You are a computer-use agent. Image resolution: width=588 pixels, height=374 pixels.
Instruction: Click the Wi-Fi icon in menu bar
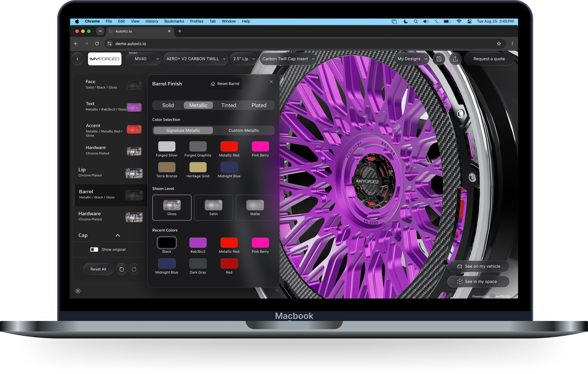(459, 21)
